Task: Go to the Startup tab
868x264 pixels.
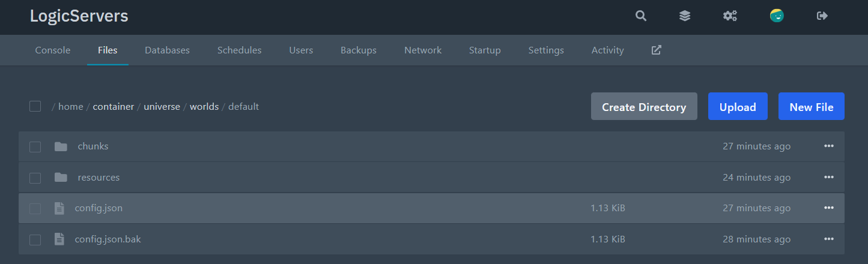Action: tap(485, 50)
